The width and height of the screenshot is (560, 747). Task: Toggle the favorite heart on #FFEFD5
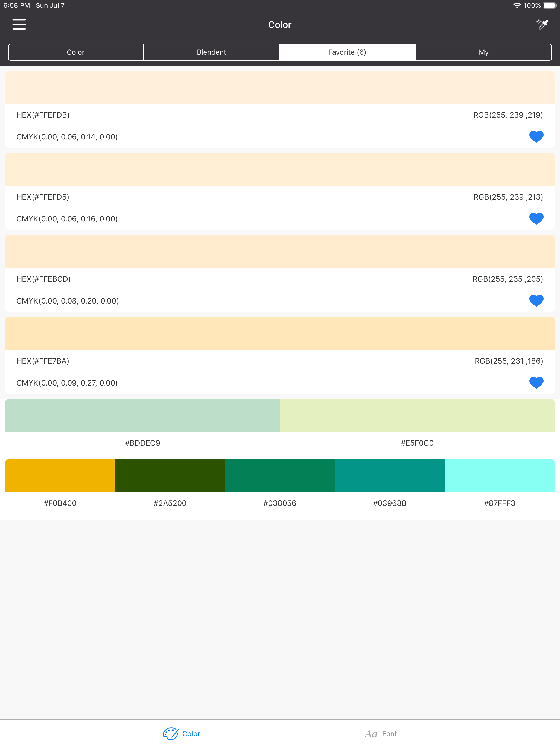[536, 218]
